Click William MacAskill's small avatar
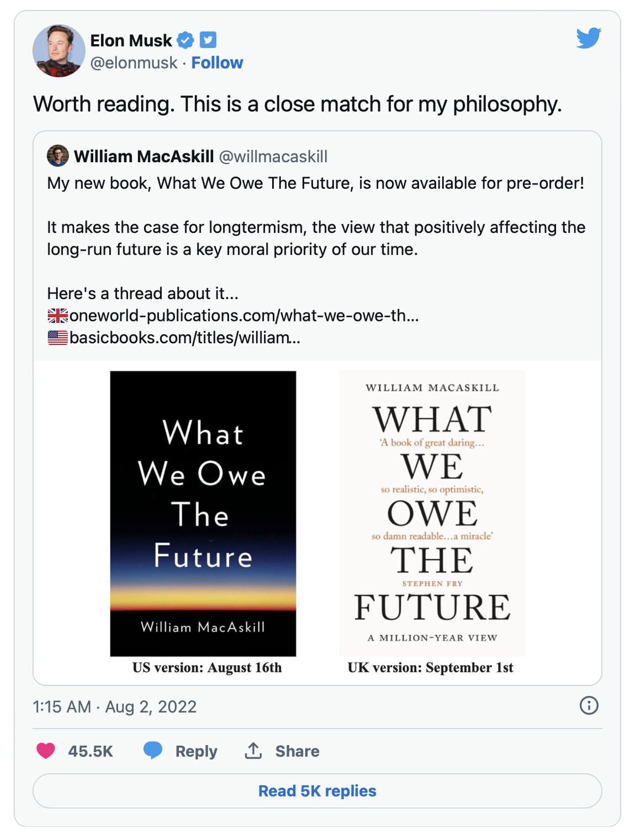 pyautogui.click(x=58, y=156)
